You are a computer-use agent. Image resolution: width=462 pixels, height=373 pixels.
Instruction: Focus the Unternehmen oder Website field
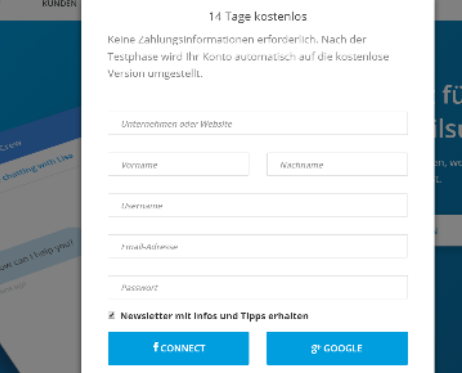(258, 123)
